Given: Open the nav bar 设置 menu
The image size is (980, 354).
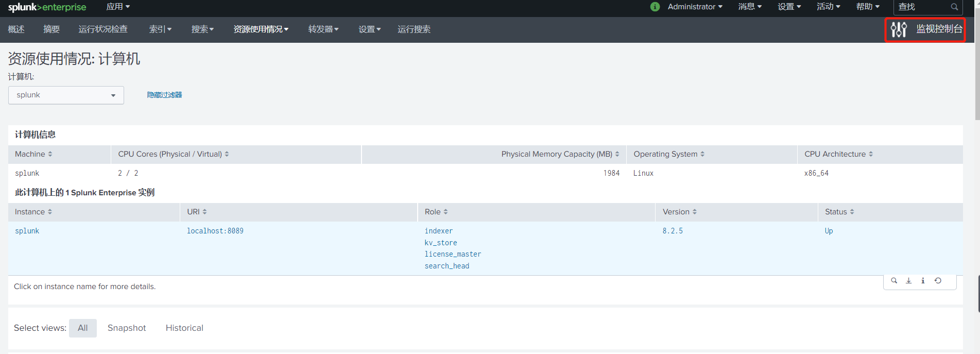Looking at the screenshot, I should click(370, 29).
